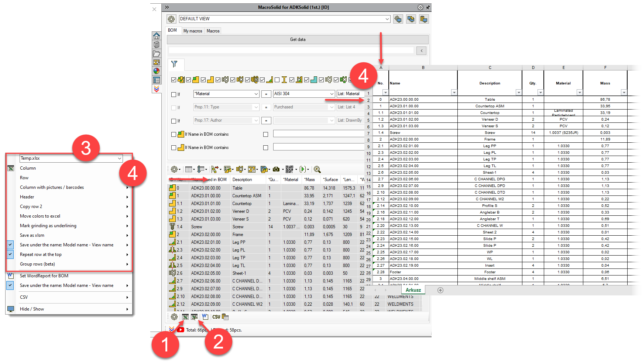The width and height of the screenshot is (642, 364).
Task: Click the 'List: DrawnBy' button
Action: [350, 121]
